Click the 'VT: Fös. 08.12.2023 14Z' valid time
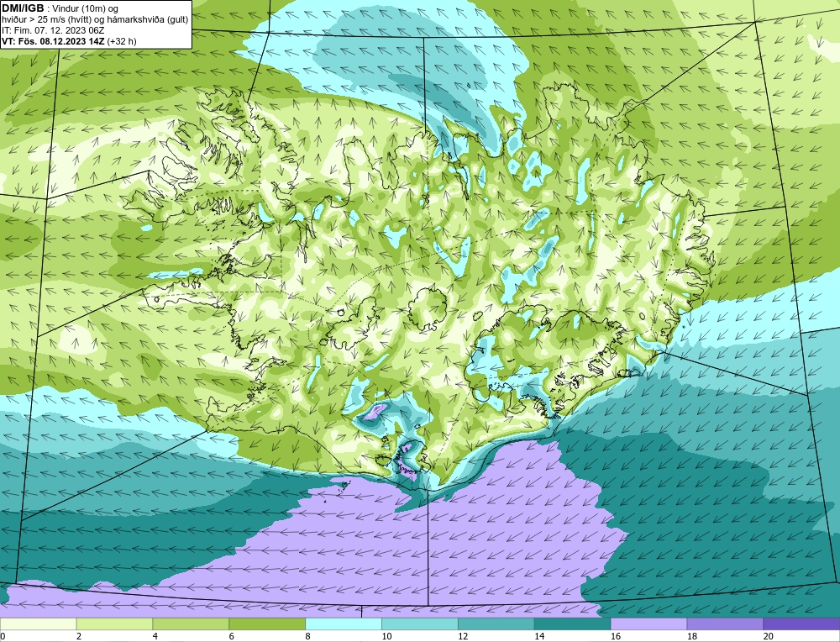Screen dimensions: 840x642 (54, 41)
